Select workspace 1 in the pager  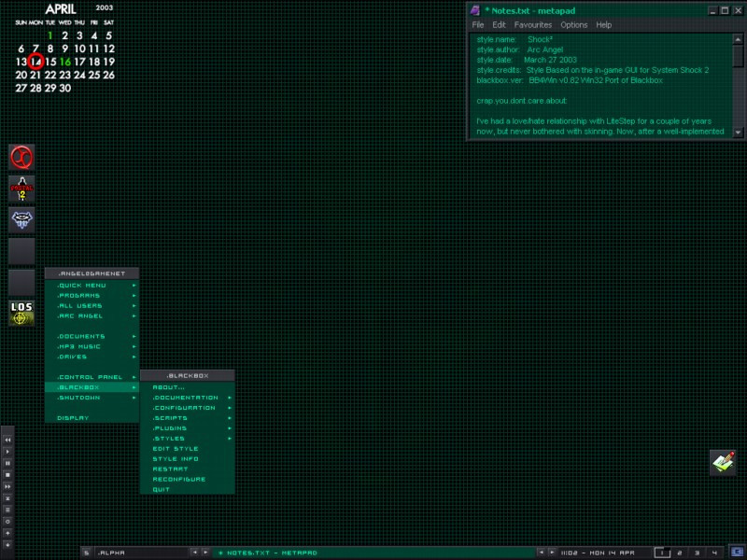(x=662, y=553)
